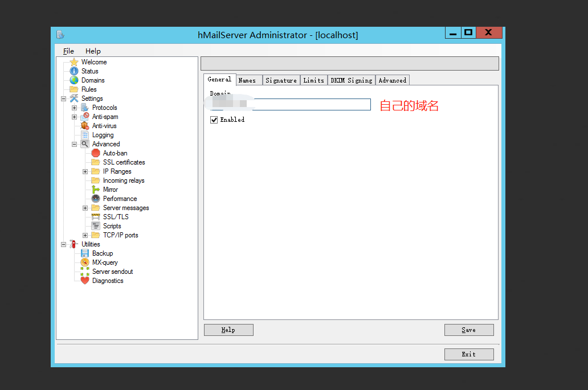Click the Utilities knife icon
Image resolution: width=588 pixels, height=390 pixels.
pos(73,244)
